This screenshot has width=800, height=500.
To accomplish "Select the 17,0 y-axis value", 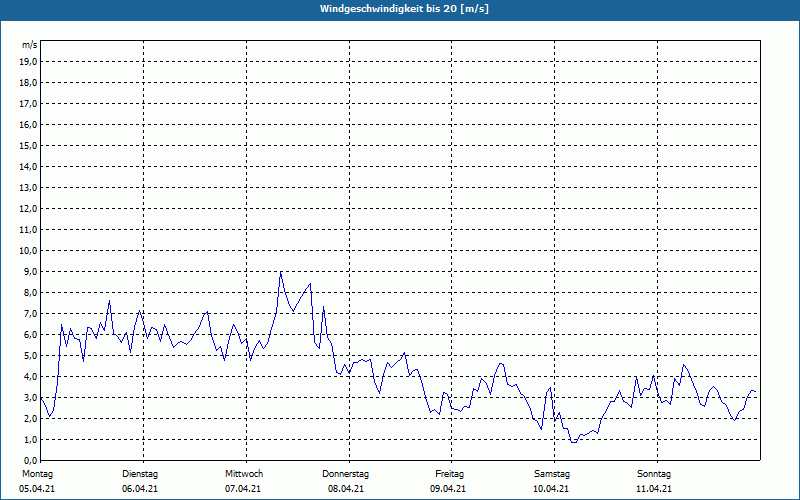I will click(29, 104).
